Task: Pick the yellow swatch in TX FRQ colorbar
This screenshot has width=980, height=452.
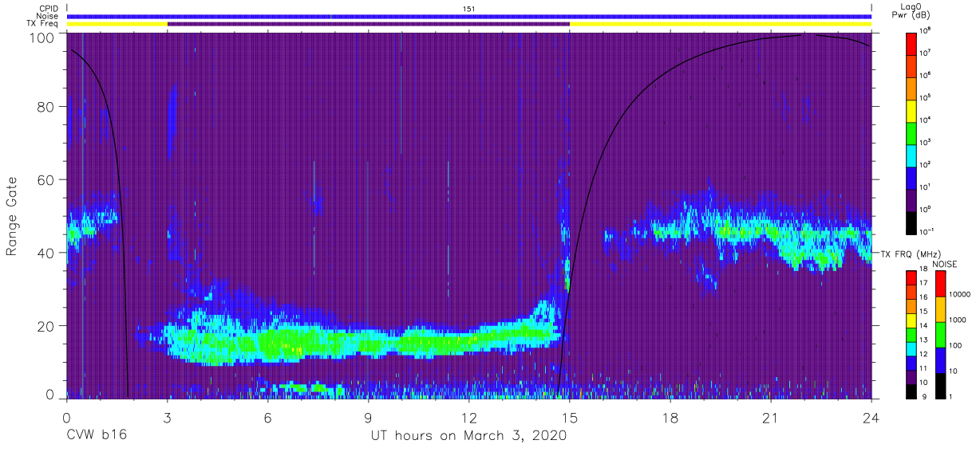Action: tap(911, 319)
